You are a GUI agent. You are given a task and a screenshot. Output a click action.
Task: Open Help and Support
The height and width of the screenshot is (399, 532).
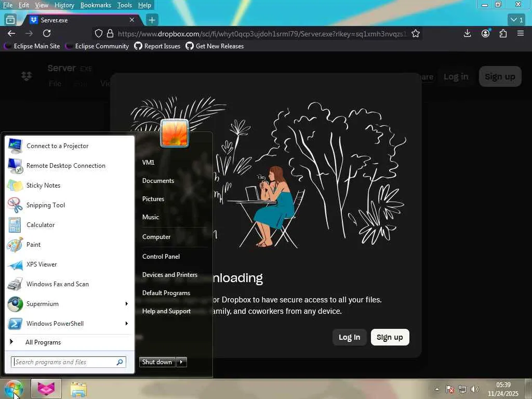pyautogui.click(x=166, y=311)
